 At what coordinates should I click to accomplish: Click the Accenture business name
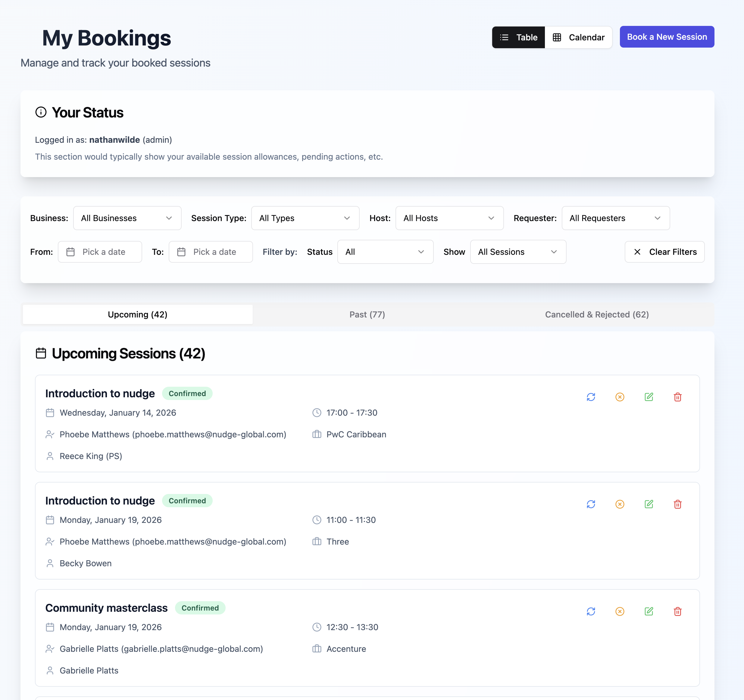pos(346,649)
